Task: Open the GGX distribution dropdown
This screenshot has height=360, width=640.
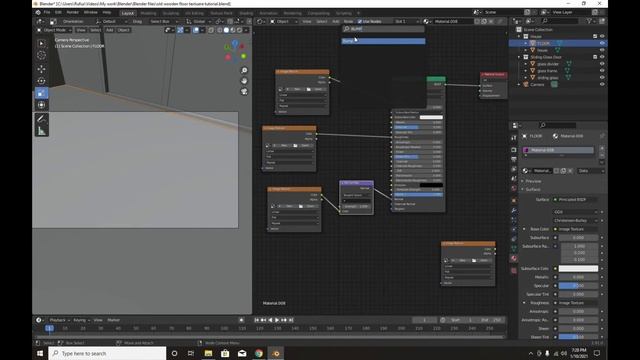Action: point(576,212)
